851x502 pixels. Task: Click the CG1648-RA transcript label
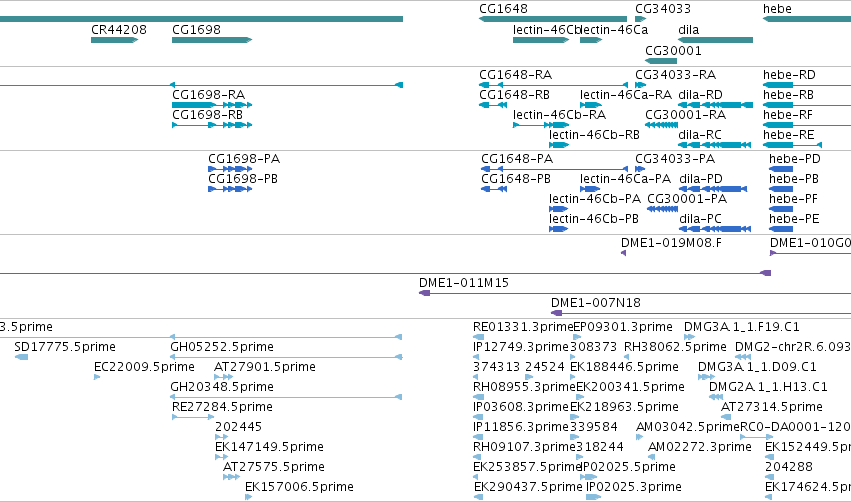pyautogui.click(x=516, y=75)
